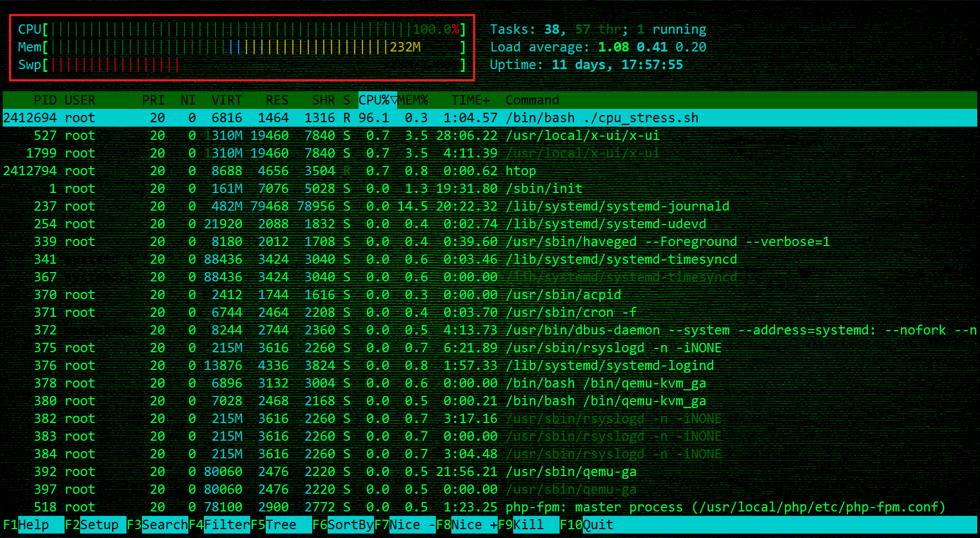Click the TIME+ column header
This screenshot has height=538, width=980.
[x=470, y=100]
